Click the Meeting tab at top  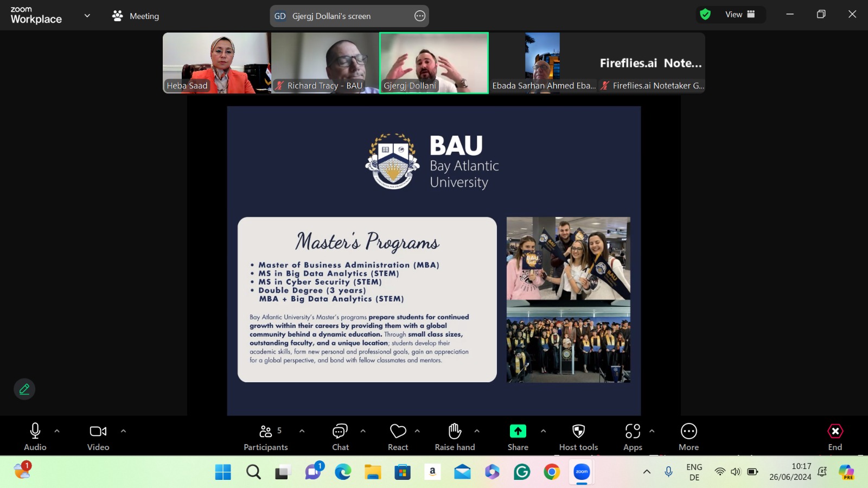click(136, 16)
